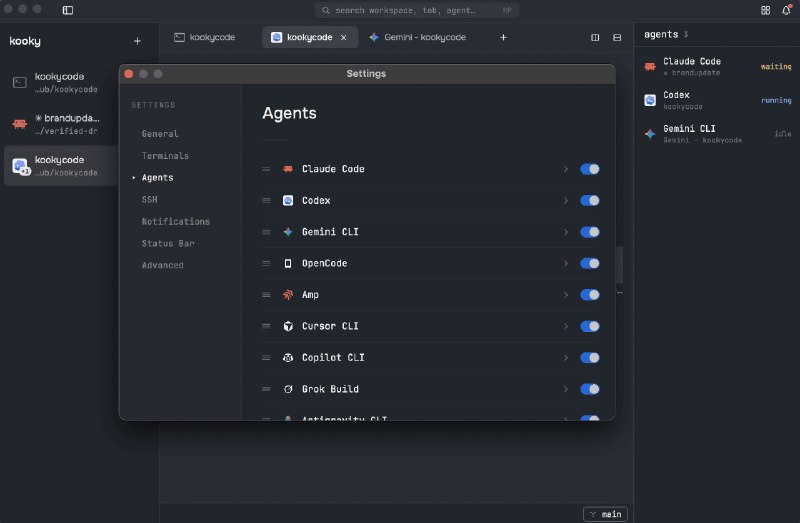Open Notifications settings section

176,221
